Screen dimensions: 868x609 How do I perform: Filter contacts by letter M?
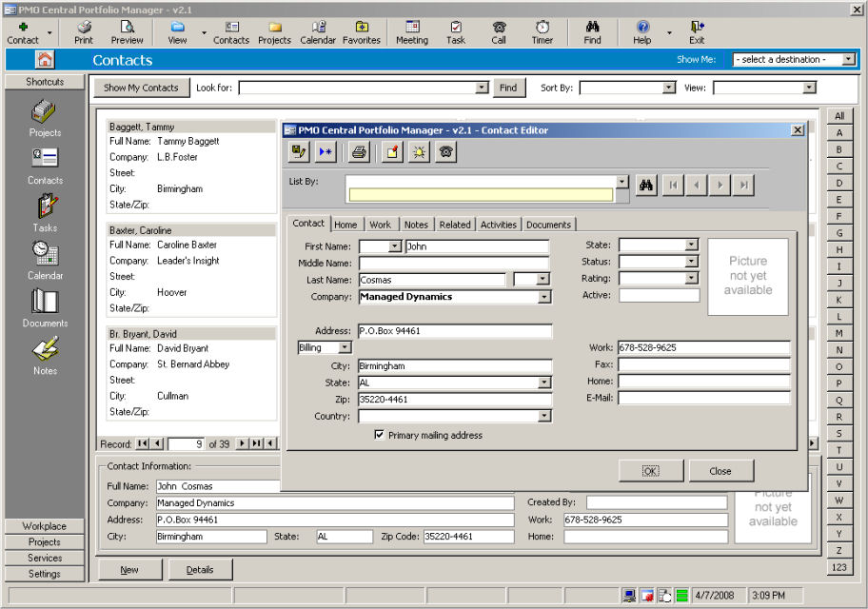click(x=839, y=333)
